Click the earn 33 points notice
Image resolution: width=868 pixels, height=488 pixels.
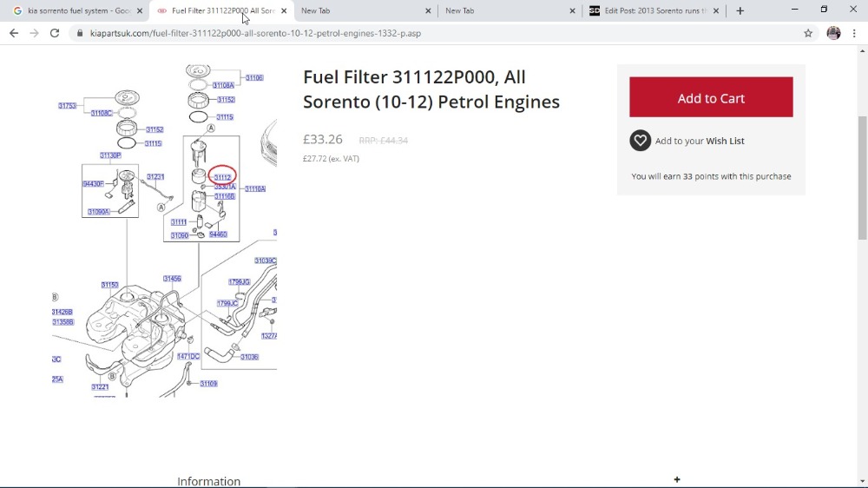pos(711,176)
